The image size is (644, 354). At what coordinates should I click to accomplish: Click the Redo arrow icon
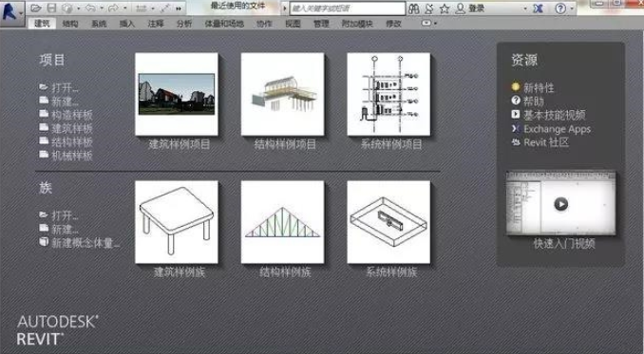(114, 9)
